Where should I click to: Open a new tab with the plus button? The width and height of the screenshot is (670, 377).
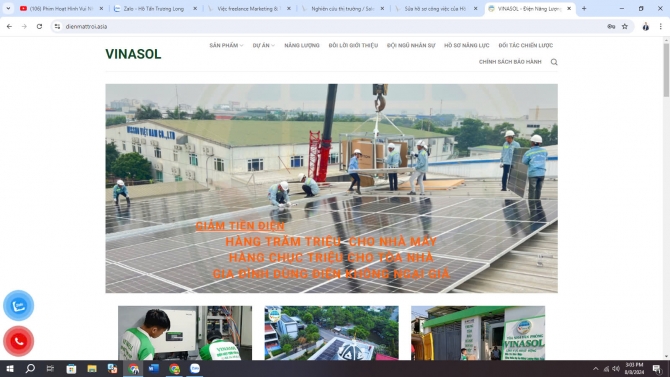pyautogui.click(x=584, y=9)
